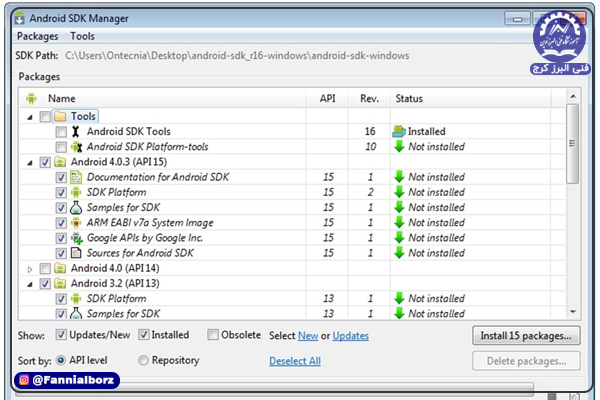
Task: Collapse the Android 3.2 (API 13) group
Action: click(30, 284)
